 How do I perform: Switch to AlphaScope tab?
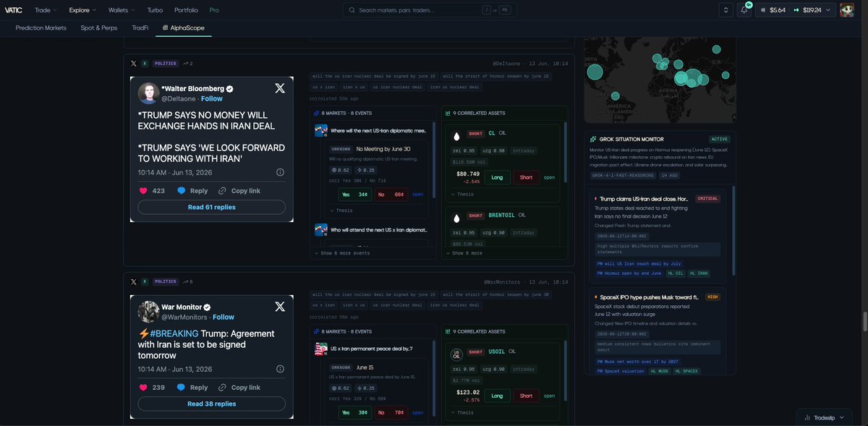click(183, 27)
